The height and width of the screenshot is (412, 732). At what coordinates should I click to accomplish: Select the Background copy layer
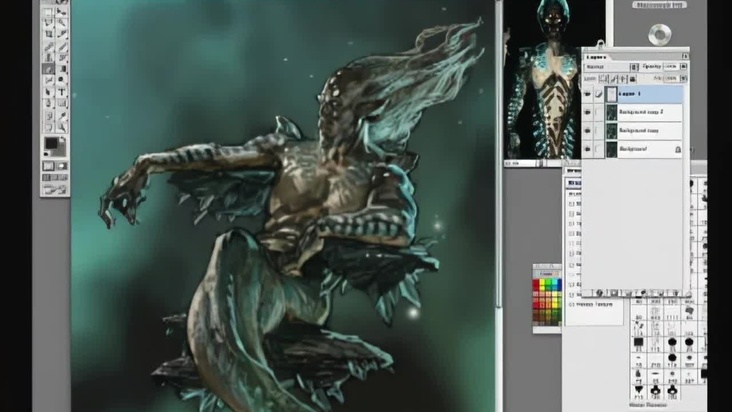(x=640, y=131)
